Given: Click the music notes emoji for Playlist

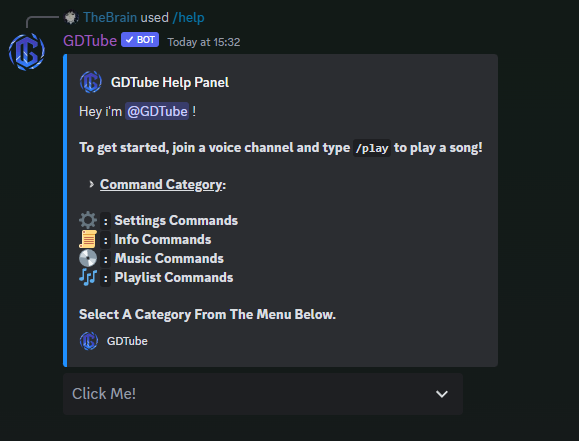Looking at the screenshot, I should click(x=88, y=277).
